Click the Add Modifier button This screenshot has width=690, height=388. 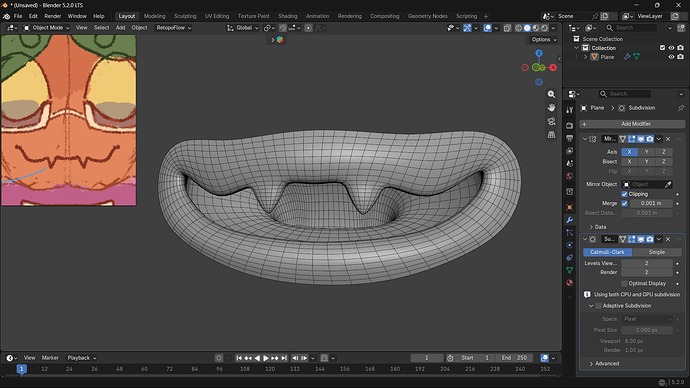[632, 124]
